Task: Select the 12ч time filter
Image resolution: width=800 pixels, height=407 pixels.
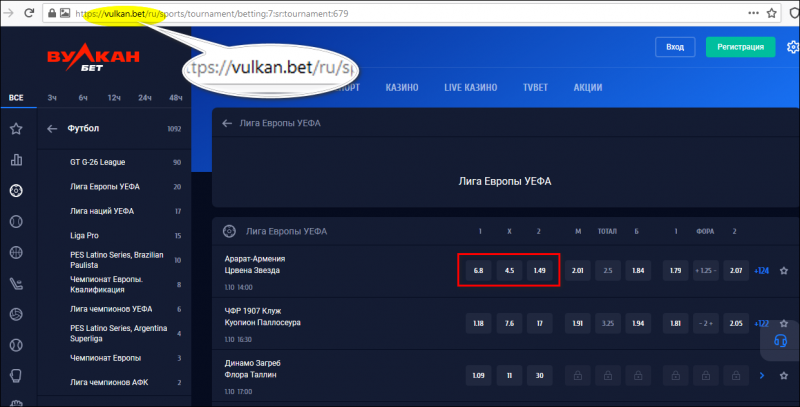Action: point(114,97)
